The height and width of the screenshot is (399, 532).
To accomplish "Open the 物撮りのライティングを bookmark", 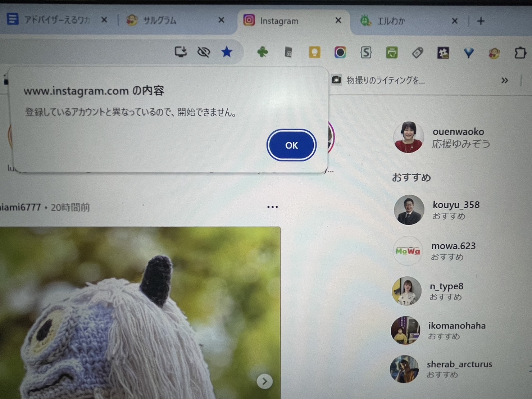I will [378, 80].
